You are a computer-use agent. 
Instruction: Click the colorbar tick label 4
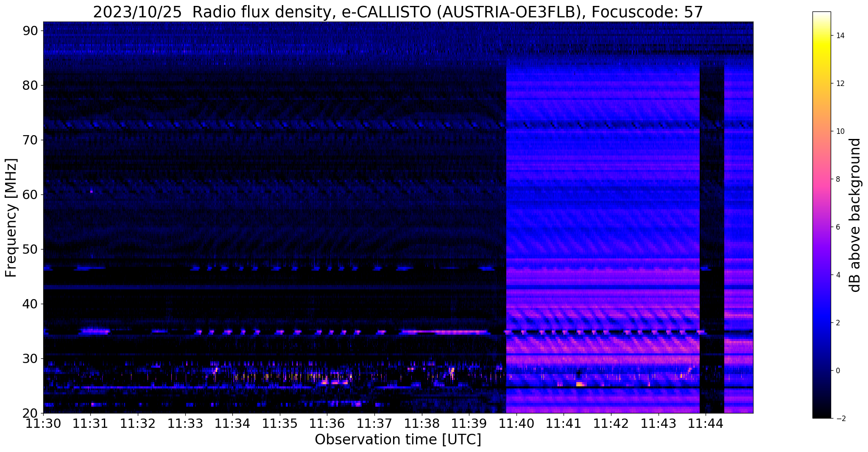click(x=837, y=275)
